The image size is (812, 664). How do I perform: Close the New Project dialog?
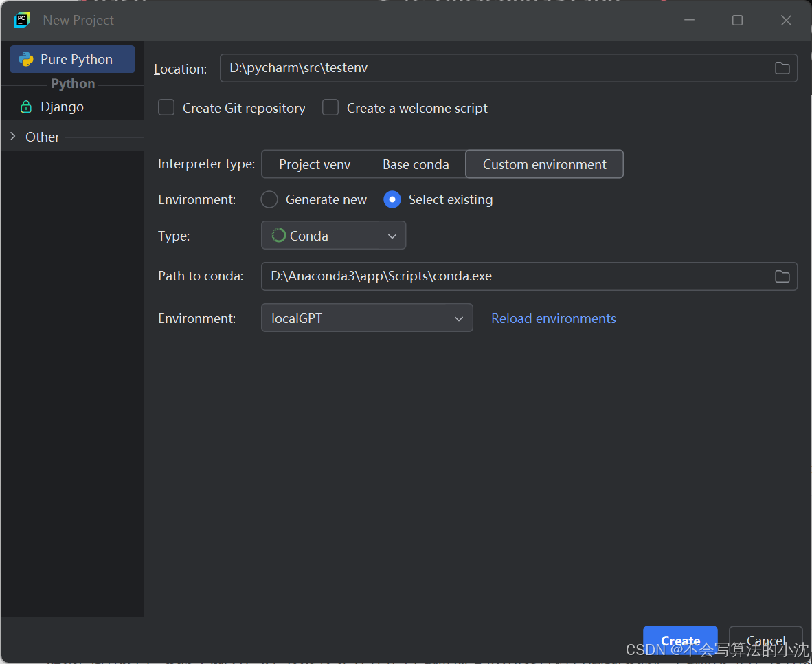(786, 20)
